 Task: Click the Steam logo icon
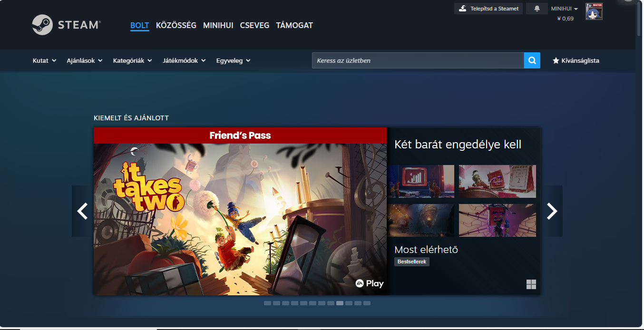tap(42, 25)
